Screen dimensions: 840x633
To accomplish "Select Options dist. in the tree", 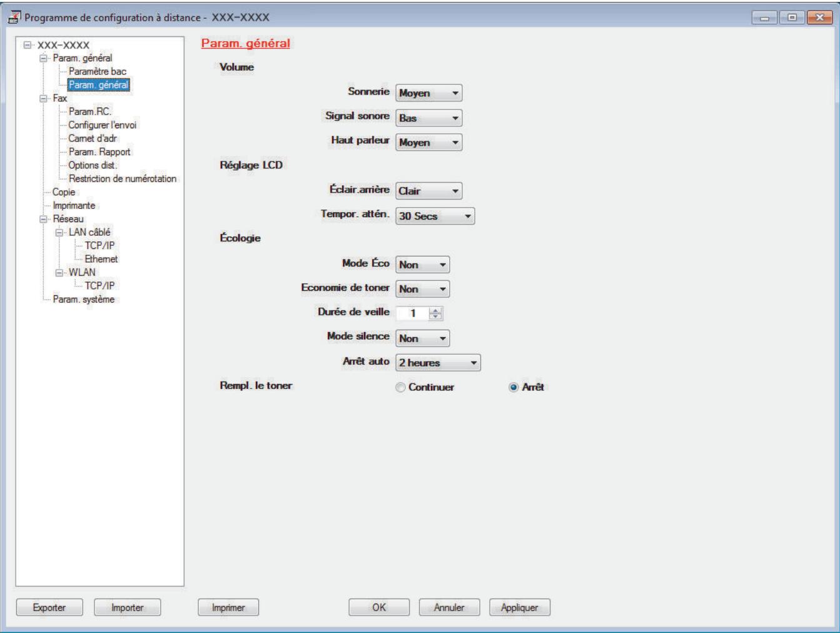I will (93, 165).
